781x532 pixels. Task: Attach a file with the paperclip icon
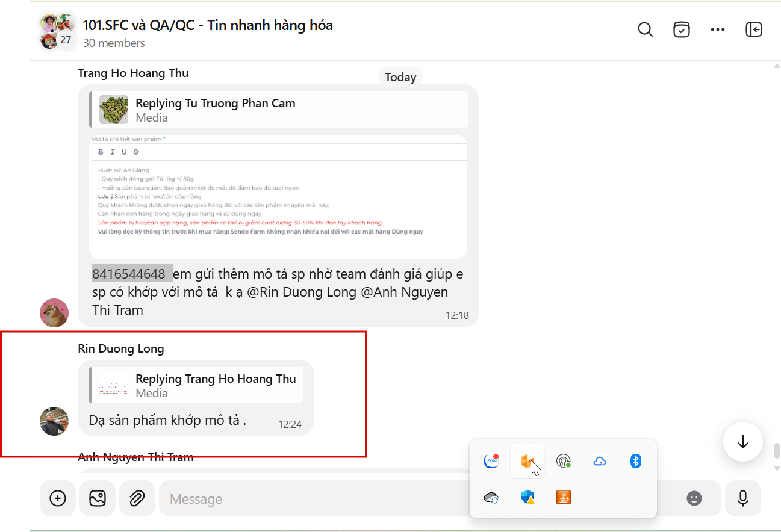click(x=137, y=498)
